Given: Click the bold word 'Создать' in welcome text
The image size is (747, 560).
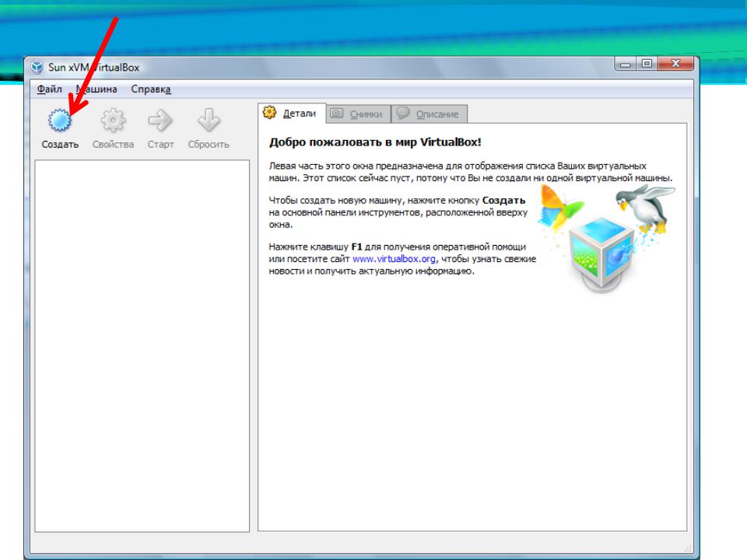Looking at the screenshot, I should (503, 201).
